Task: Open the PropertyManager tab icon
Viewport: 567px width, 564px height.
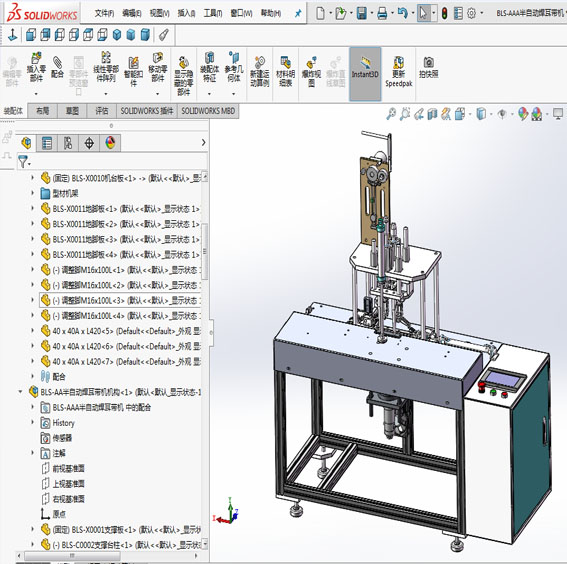Action: click(47, 143)
